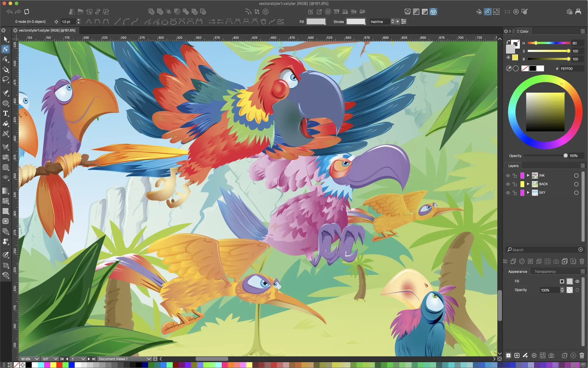Toggle Fill visibility eye in Appearance panel

pos(577,281)
